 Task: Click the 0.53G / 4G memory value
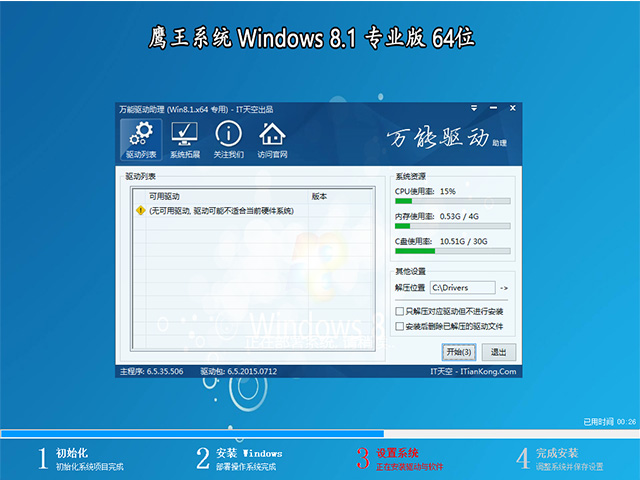click(x=459, y=216)
